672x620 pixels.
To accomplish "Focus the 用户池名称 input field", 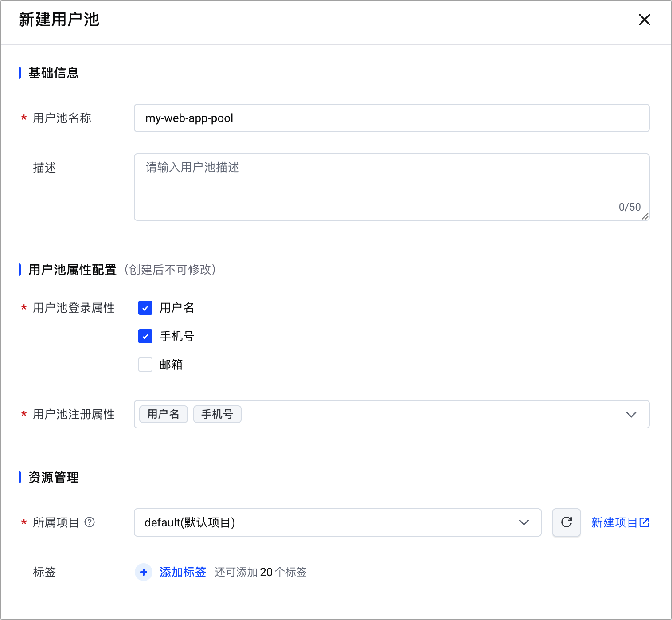I will click(x=392, y=118).
